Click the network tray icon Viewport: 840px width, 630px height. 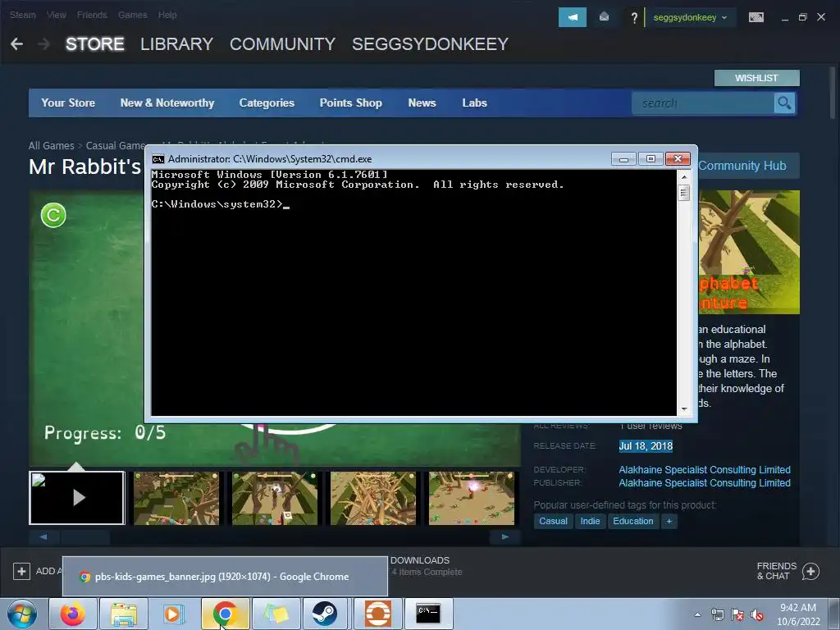[x=717, y=614]
